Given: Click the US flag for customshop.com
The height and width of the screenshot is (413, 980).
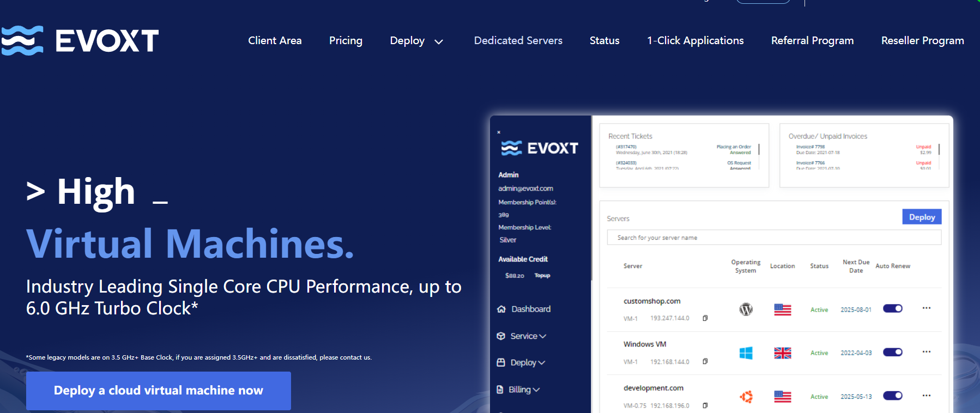Looking at the screenshot, I should tap(783, 309).
